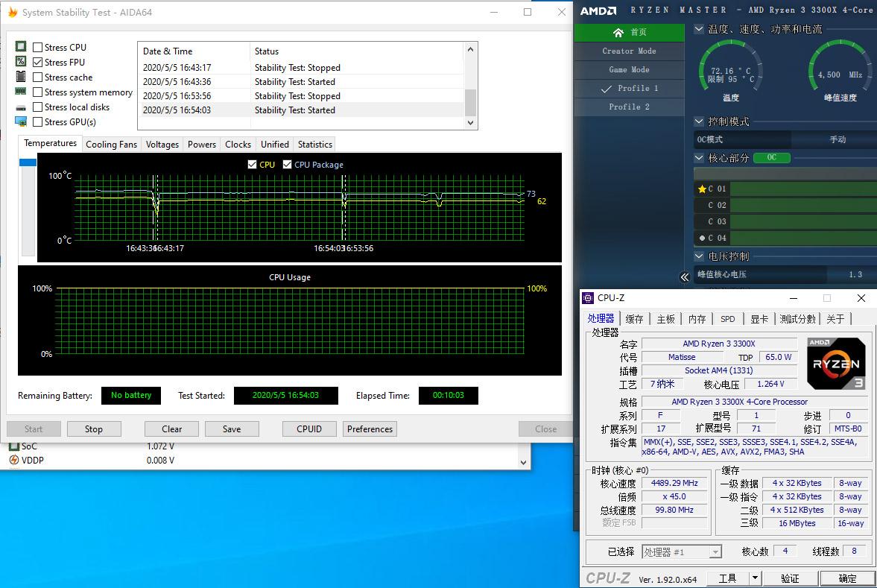Click the AIDA64 flame icon in title bar
The height and width of the screenshot is (588, 877).
pyautogui.click(x=13, y=12)
